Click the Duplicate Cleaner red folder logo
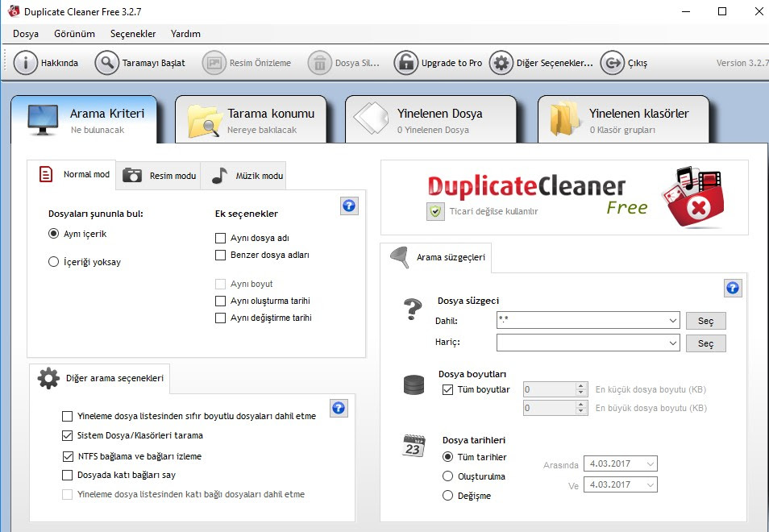Screen dimensions: 769x532 point(693,197)
